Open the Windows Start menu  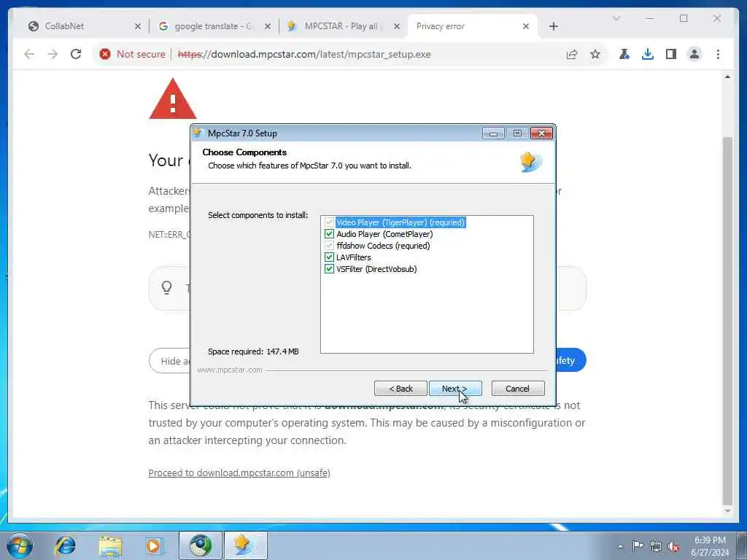click(20, 545)
